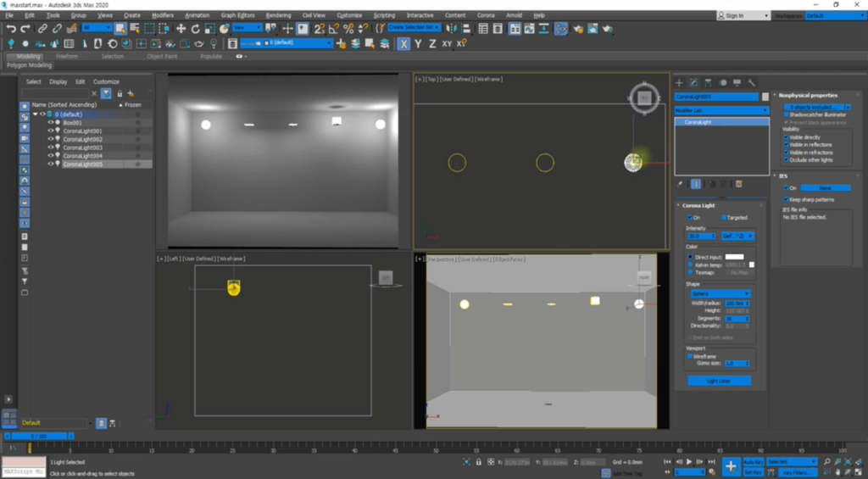Click the Play Animation button

(x=688, y=462)
